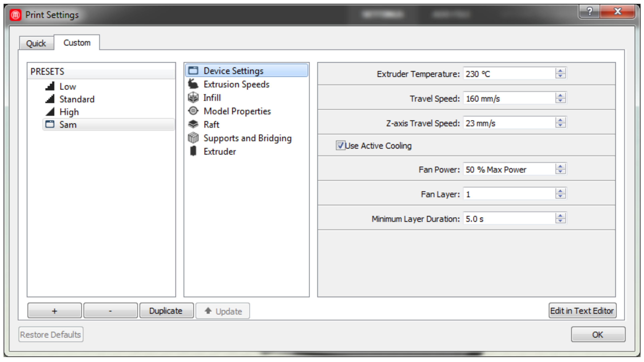Select the Low preset icon
The width and height of the screenshot is (644, 362).
click(x=50, y=86)
